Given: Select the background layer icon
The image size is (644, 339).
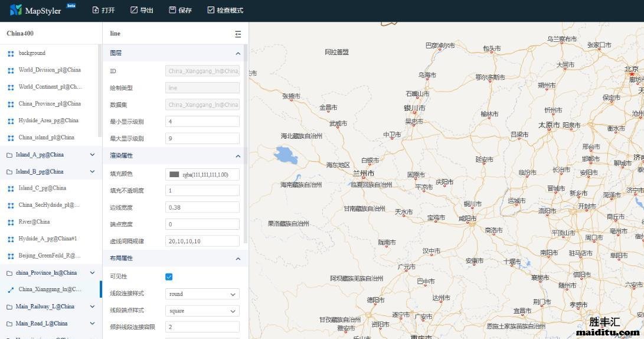Looking at the screenshot, I should point(11,53).
